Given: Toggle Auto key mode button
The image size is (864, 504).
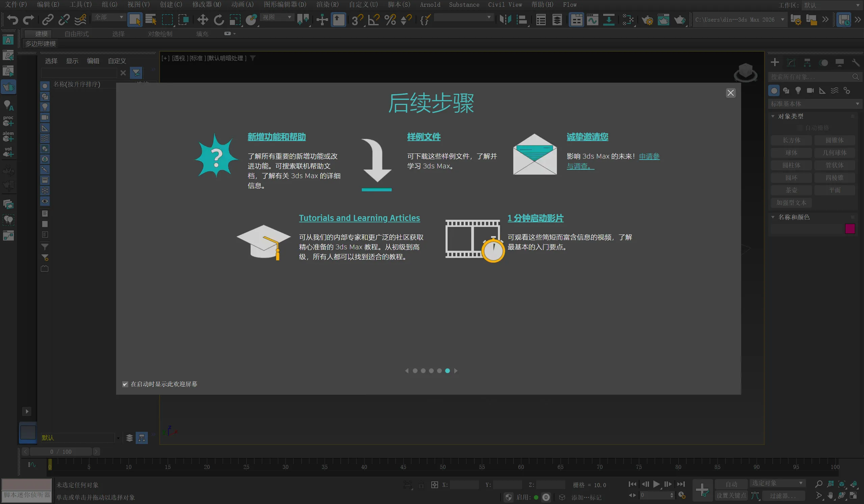Looking at the screenshot, I should click(731, 484).
